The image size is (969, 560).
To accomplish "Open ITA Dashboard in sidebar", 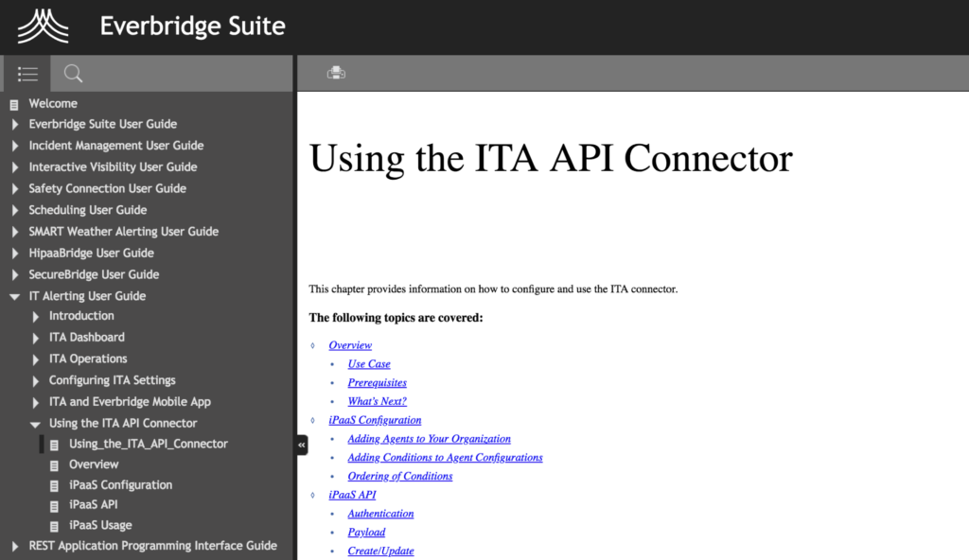I will [x=87, y=337].
